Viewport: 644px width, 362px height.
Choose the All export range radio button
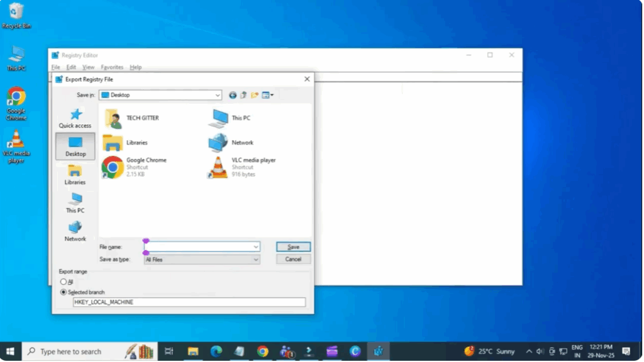click(x=64, y=282)
